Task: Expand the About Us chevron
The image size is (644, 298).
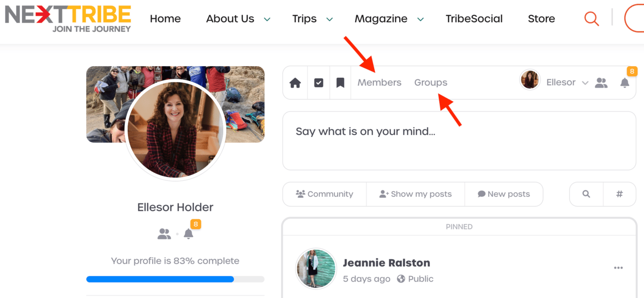Action: tap(267, 19)
